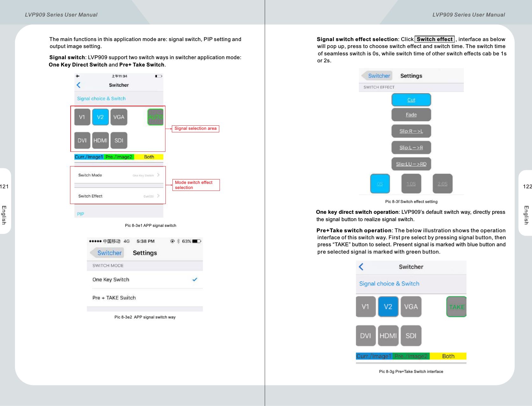Open the Switch Mode row chevron
This screenshot has height=406, width=532.
[x=158, y=175]
